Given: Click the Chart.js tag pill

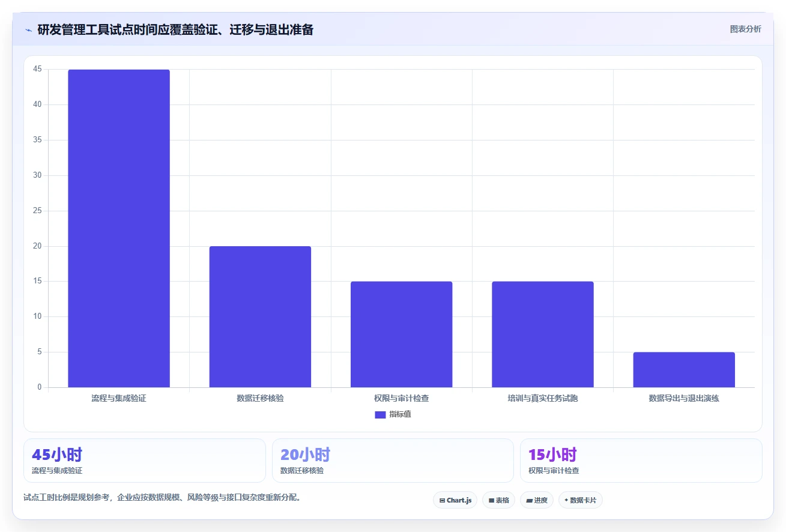Looking at the screenshot, I should (455, 500).
